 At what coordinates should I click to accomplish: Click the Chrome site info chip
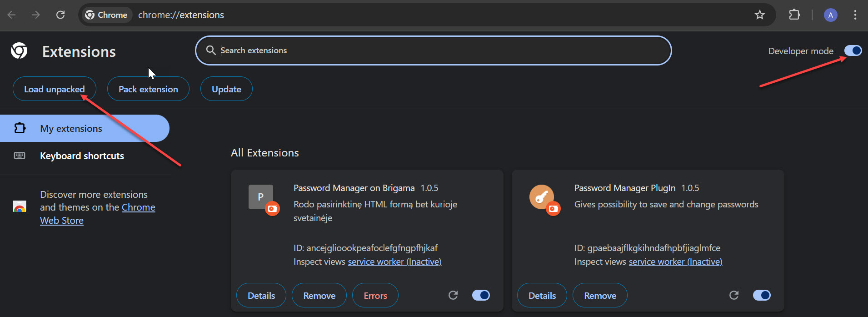(x=107, y=15)
